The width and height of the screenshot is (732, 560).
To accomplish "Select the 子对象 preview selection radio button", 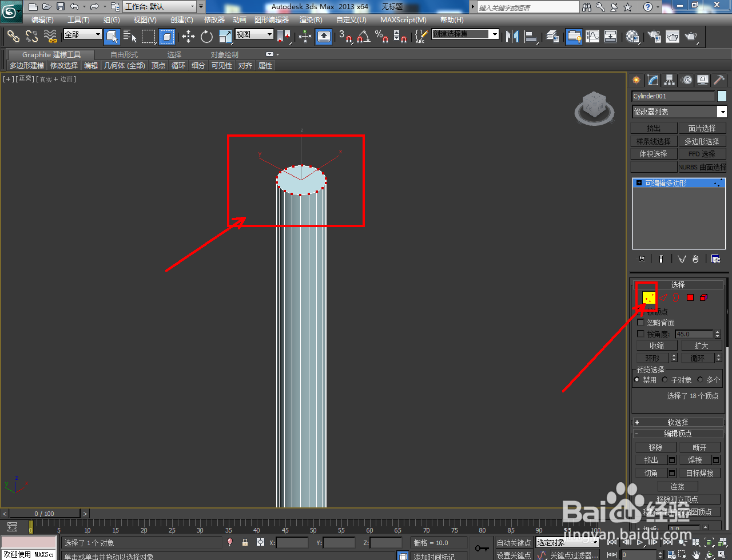I will [x=665, y=379].
